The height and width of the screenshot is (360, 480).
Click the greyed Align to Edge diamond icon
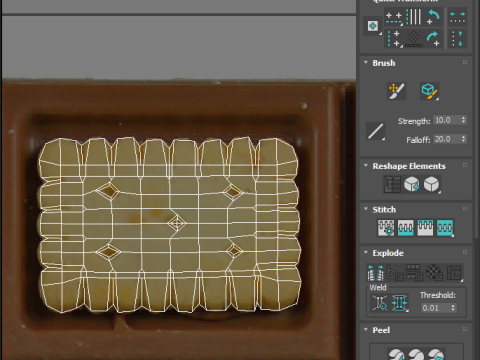coord(414,39)
